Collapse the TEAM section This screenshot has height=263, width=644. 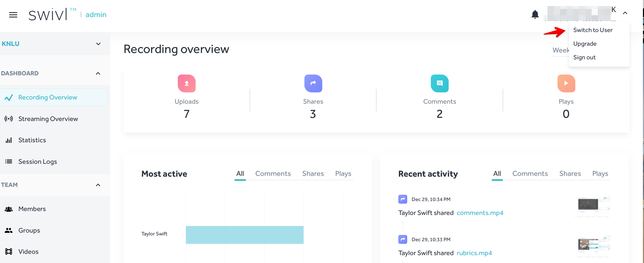pyautogui.click(x=98, y=185)
